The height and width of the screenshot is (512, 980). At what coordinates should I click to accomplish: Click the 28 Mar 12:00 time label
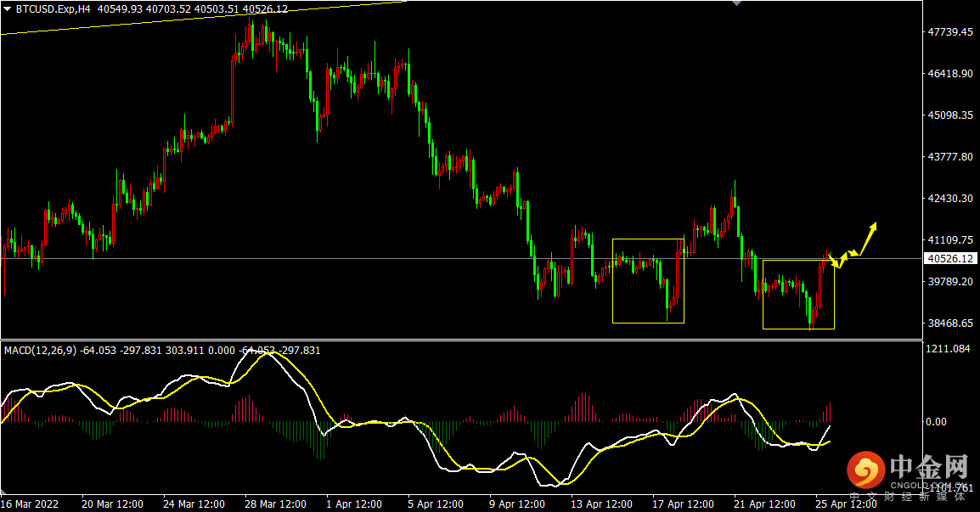point(276,504)
